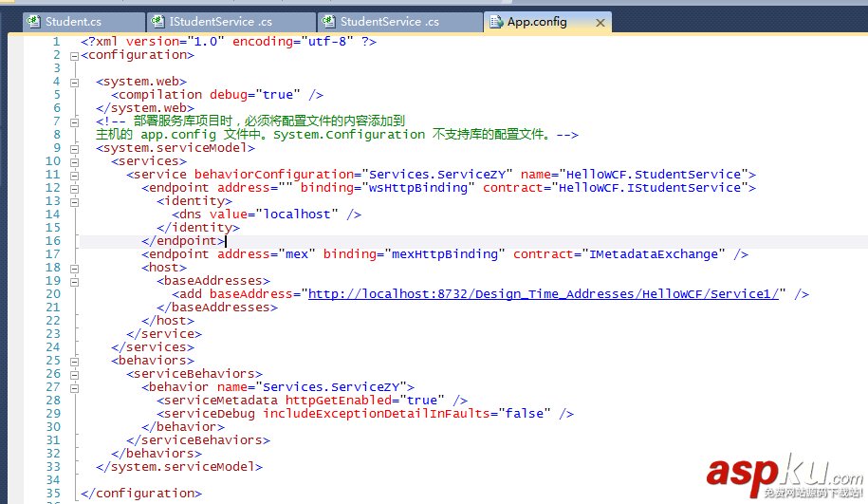Collapse the services node
The width and height of the screenshot is (868, 504).
point(74,161)
